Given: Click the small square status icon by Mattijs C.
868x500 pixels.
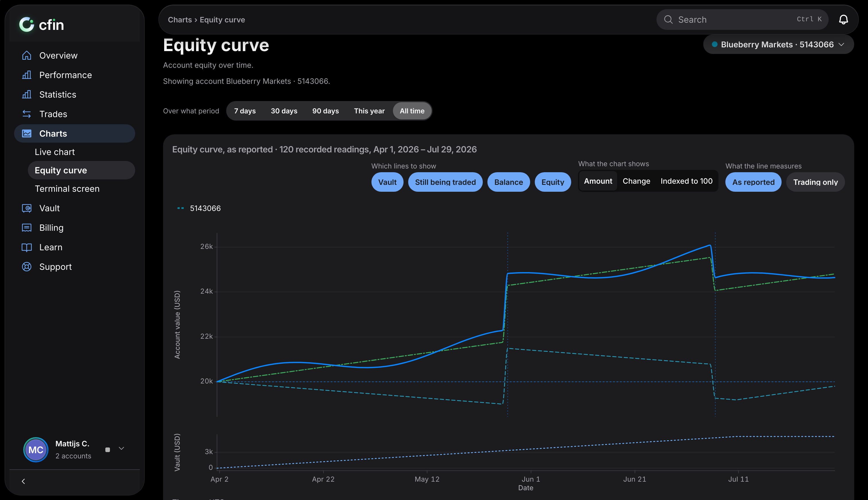Looking at the screenshot, I should [x=107, y=449].
